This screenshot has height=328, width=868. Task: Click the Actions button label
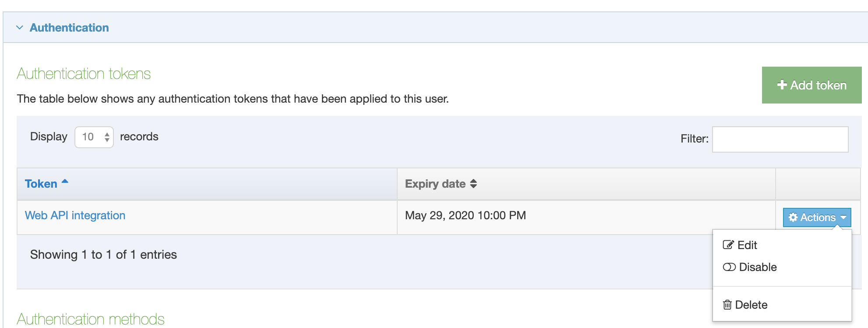click(818, 217)
